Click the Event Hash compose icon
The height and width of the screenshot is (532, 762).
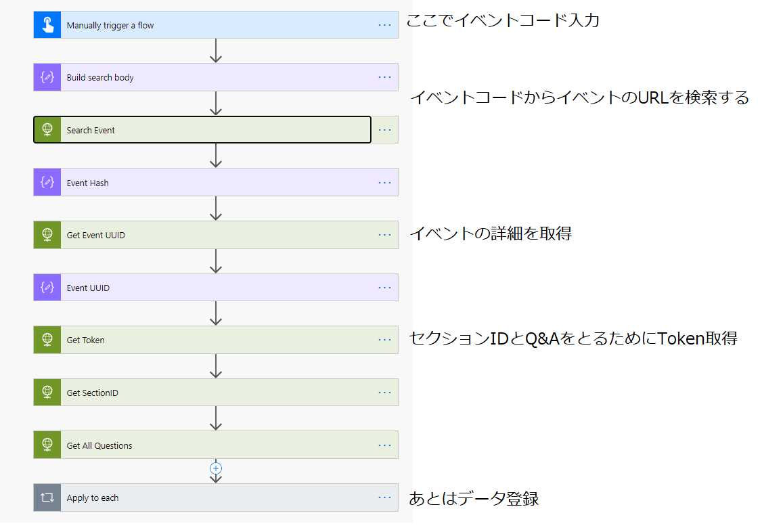(x=47, y=182)
